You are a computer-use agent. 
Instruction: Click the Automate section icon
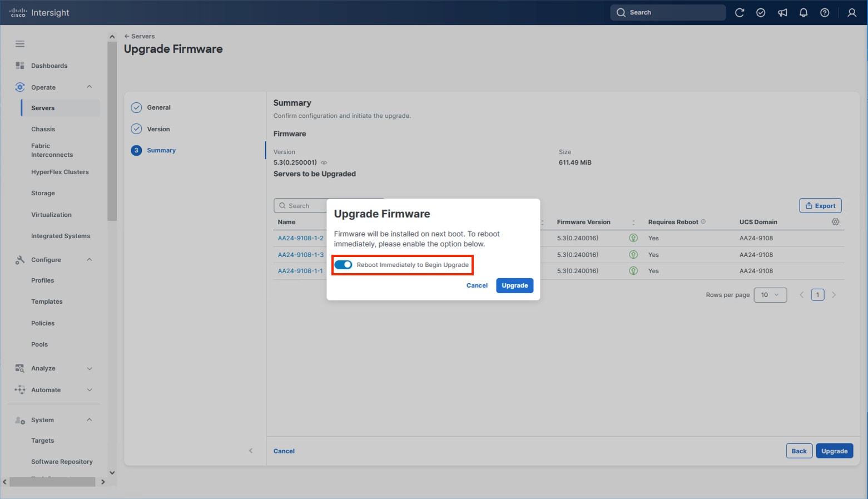(x=20, y=390)
